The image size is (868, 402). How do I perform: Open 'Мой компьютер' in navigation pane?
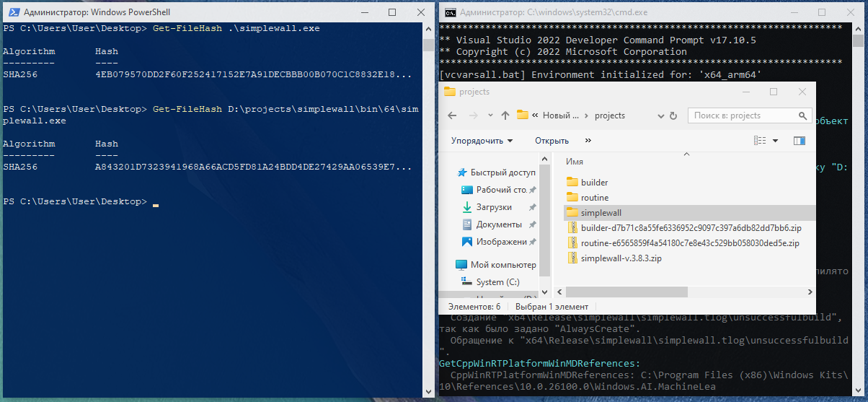pyautogui.click(x=503, y=265)
